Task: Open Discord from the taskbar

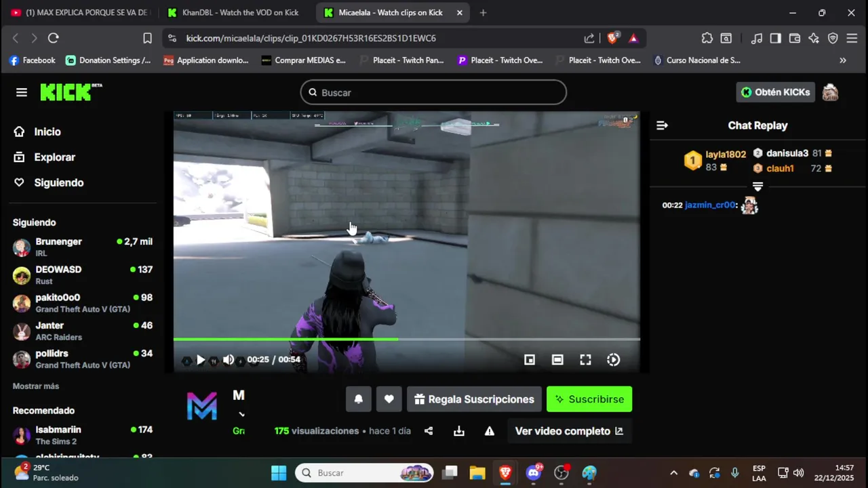Action: [x=534, y=472]
